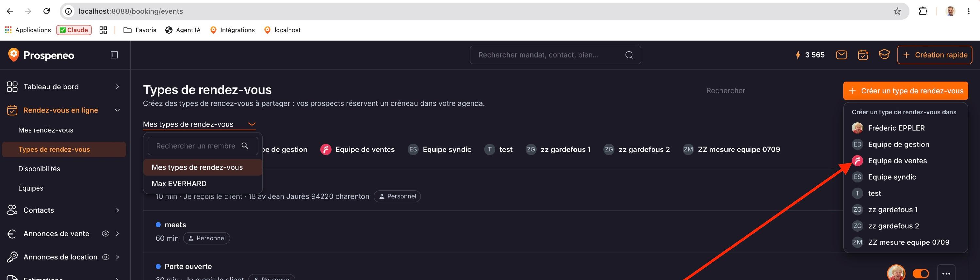The width and height of the screenshot is (980, 280).
Task: Choose 'Mes types de rendez-vous' option
Action: point(203,167)
